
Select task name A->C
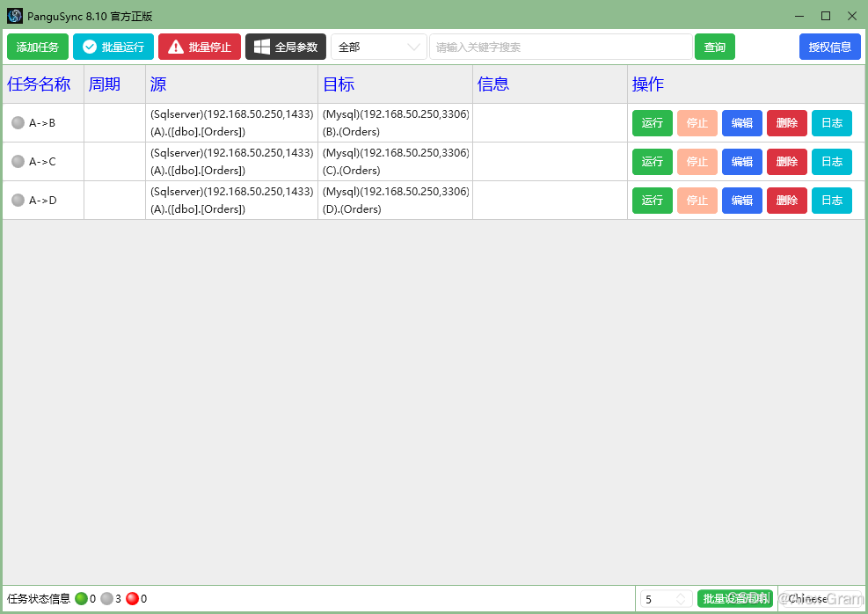click(42, 162)
